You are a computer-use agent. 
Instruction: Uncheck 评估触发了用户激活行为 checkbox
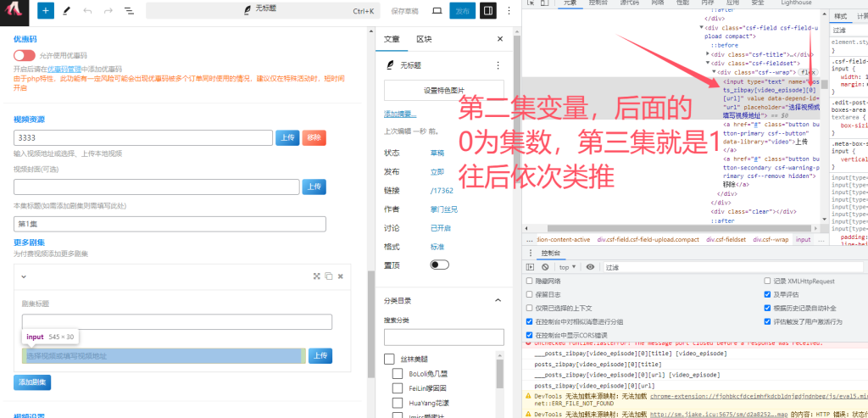(x=767, y=321)
